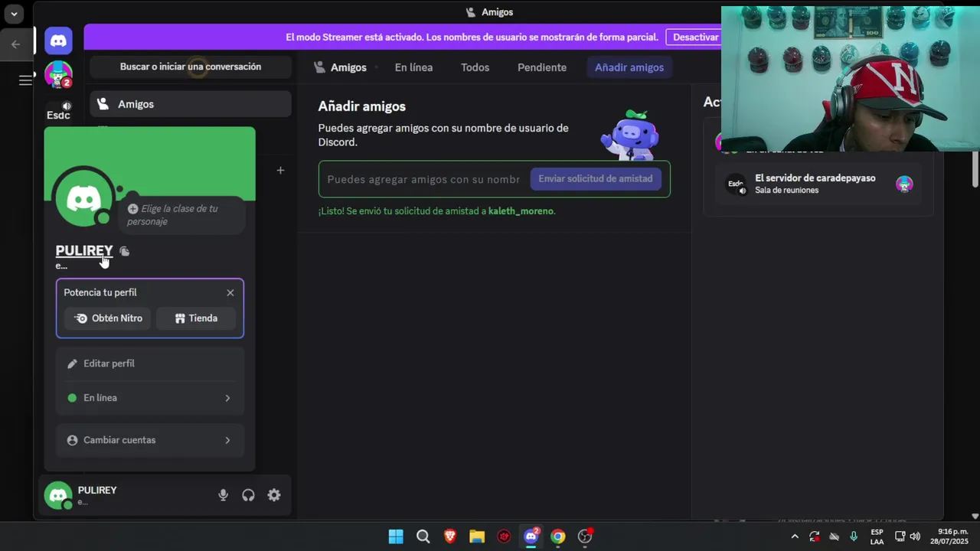The image size is (980, 551).
Task: Open the Windows Start menu
Action: (396, 536)
